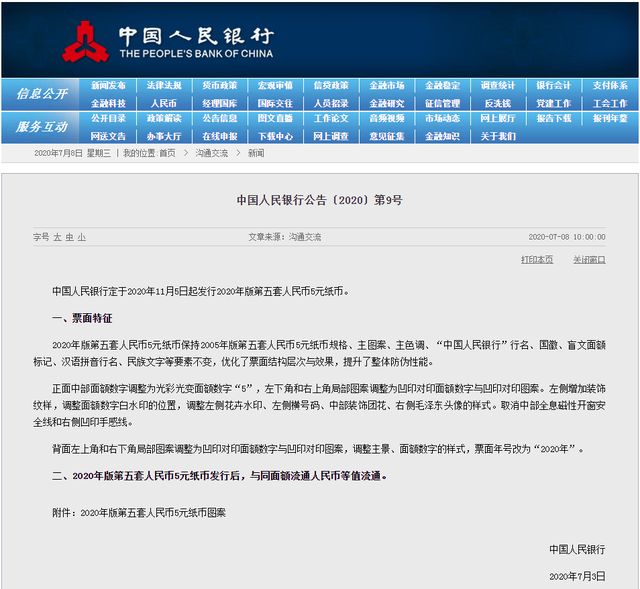Viewport: 640px width, 589px height.
Task: Go to the 下载中心 page
Action: coord(275,136)
